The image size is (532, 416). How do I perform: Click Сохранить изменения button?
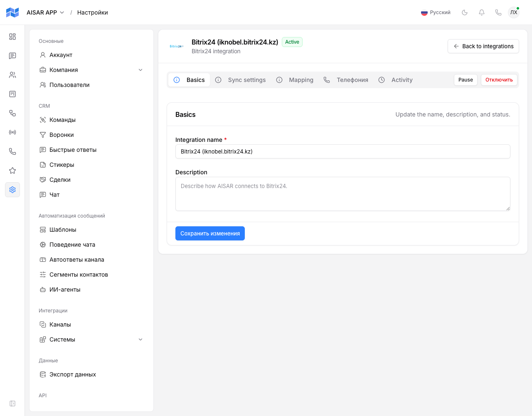click(x=210, y=233)
